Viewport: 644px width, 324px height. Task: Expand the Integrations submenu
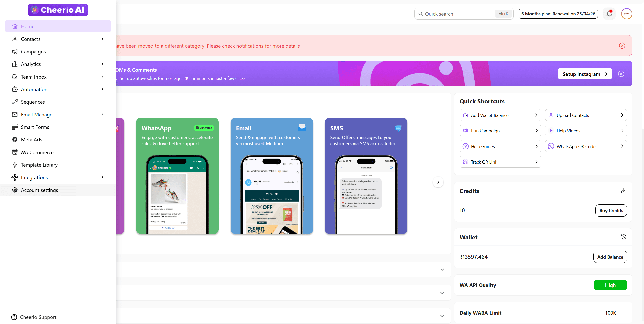(102, 177)
